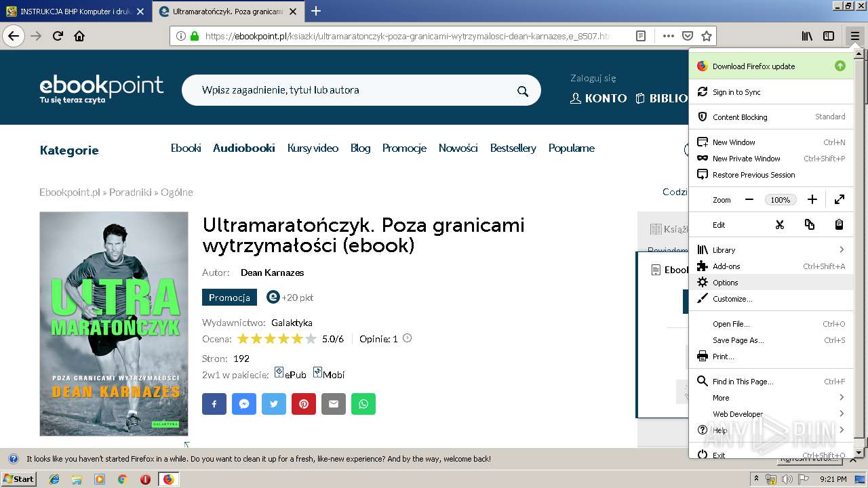Choose New Private Window
The height and width of the screenshot is (488, 868).
[771, 158]
